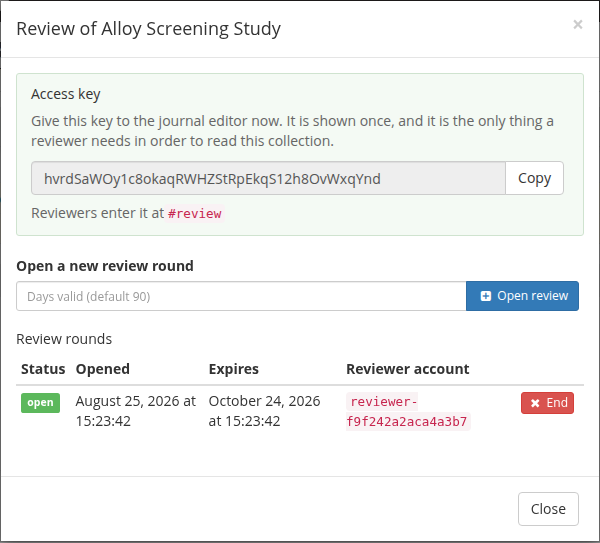Image resolution: width=600 pixels, height=543 pixels.
Task: Click the X icon in End button
Action: (x=535, y=403)
